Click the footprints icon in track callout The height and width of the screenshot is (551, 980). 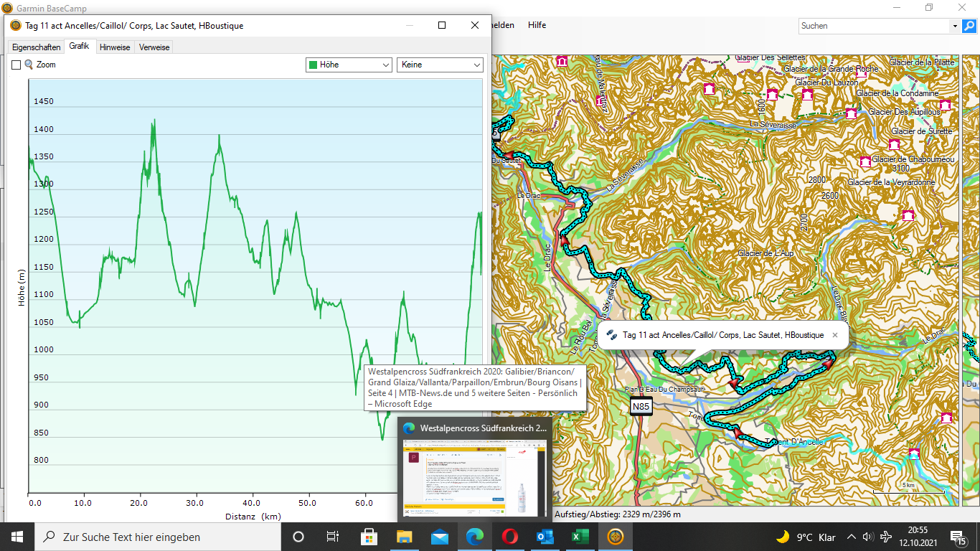click(612, 335)
